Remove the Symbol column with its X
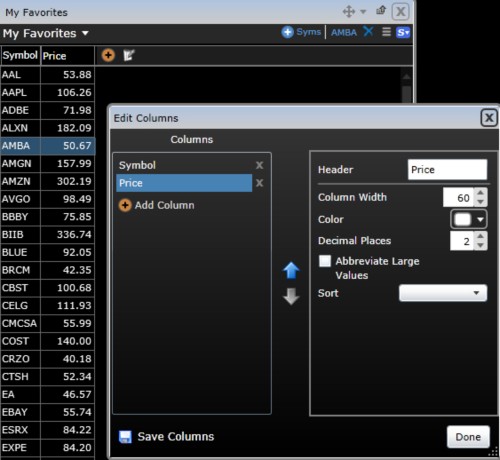This screenshot has height=460, width=500. pyautogui.click(x=259, y=165)
